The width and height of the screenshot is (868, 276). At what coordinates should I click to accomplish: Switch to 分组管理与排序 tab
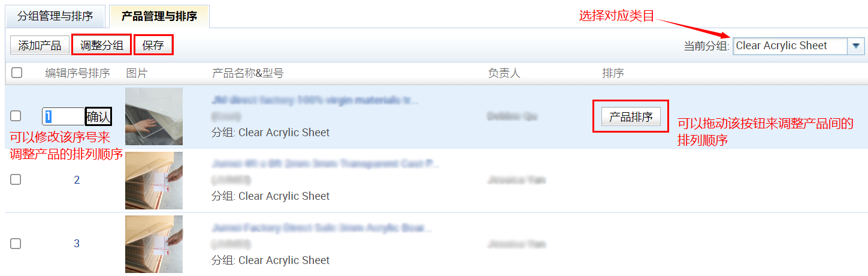coord(55,16)
